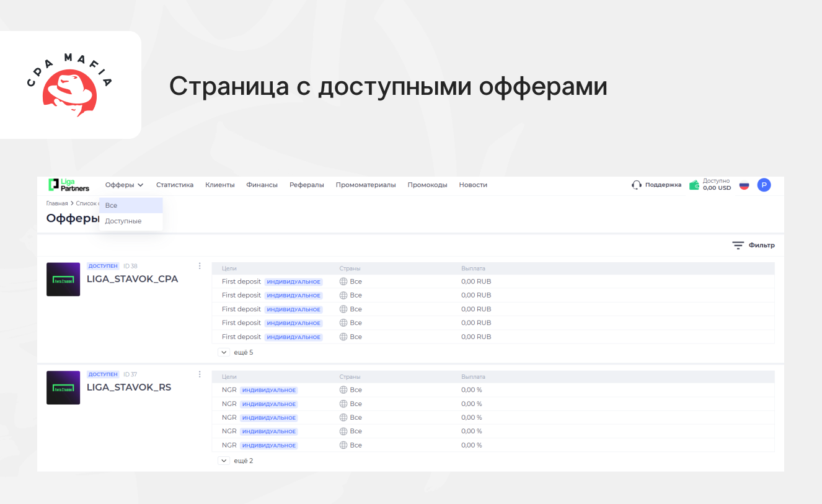
Task: Choose 'Доступные' from offers dropdown
Action: pos(123,221)
